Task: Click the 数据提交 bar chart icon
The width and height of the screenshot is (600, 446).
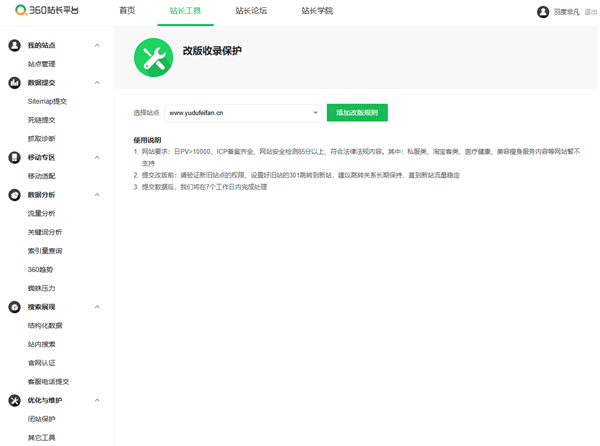Action: (15, 83)
